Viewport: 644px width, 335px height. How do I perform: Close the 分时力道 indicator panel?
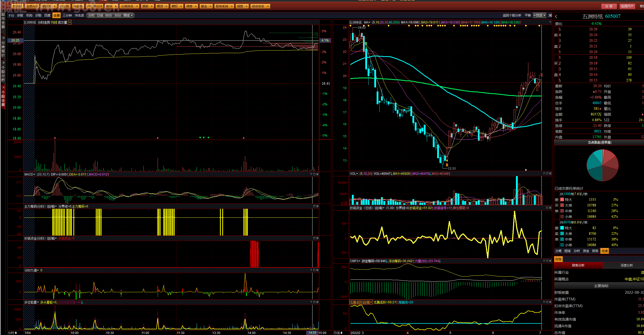[x=317, y=270]
